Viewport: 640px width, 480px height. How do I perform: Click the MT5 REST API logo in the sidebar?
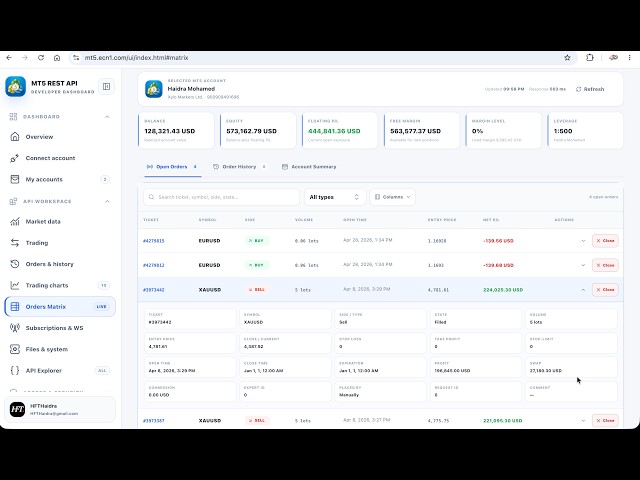click(x=16, y=87)
